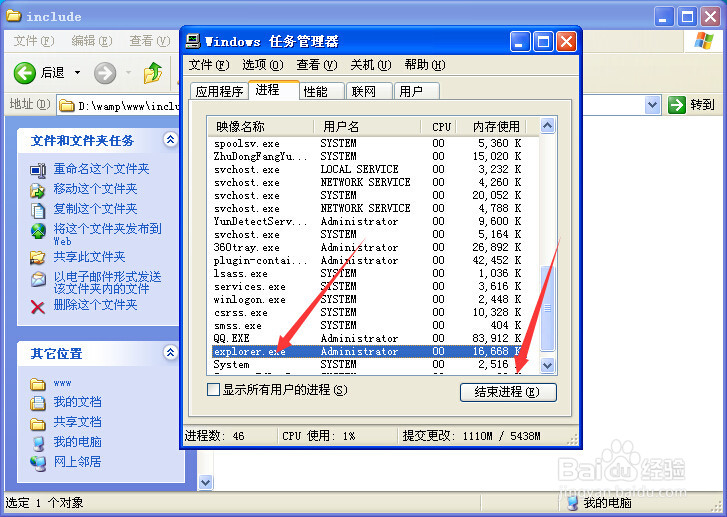The height and width of the screenshot is (517, 727).
Task: Open Explorer 编辑(E) menu
Action: tap(92, 41)
